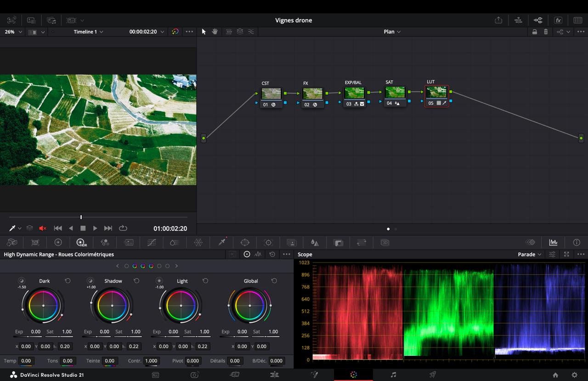Open the Power Window palette
The image size is (588, 381).
pyautogui.click(x=245, y=243)
